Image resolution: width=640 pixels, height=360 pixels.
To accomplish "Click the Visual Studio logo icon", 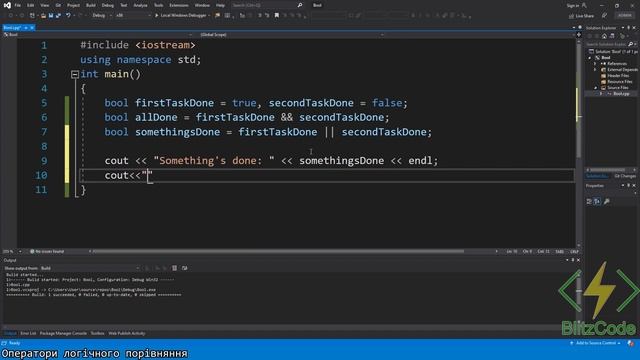I will 7,5.
